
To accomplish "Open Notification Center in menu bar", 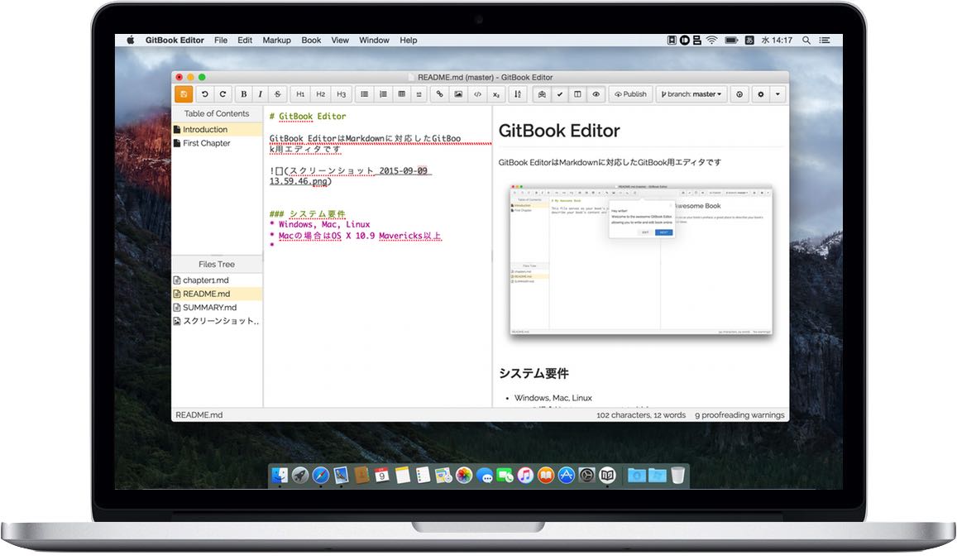I will [825, 41].
